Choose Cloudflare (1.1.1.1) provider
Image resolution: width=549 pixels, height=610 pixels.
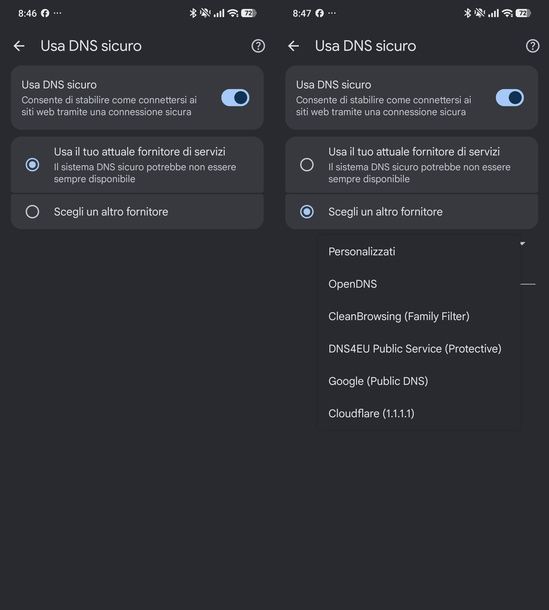419,413
